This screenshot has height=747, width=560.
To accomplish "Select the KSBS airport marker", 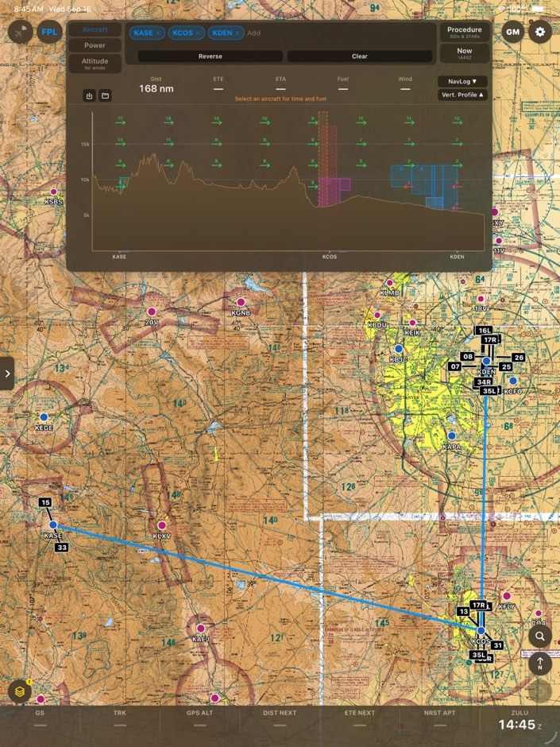I will click(53, 192).
